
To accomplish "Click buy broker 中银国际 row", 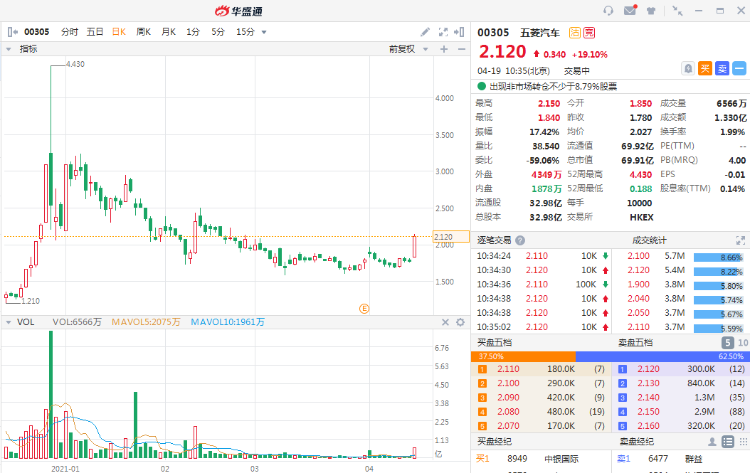I will click(x=541, y=459).
